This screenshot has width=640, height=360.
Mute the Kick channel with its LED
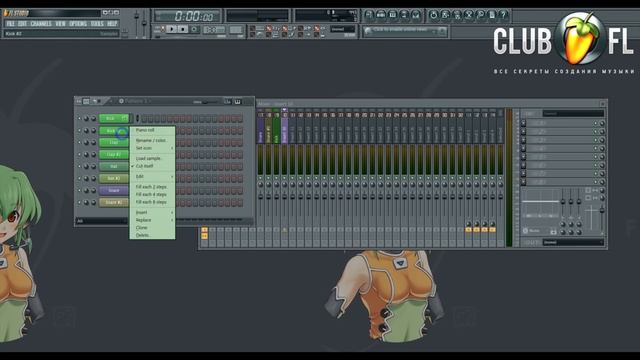(x=80, y=119)
